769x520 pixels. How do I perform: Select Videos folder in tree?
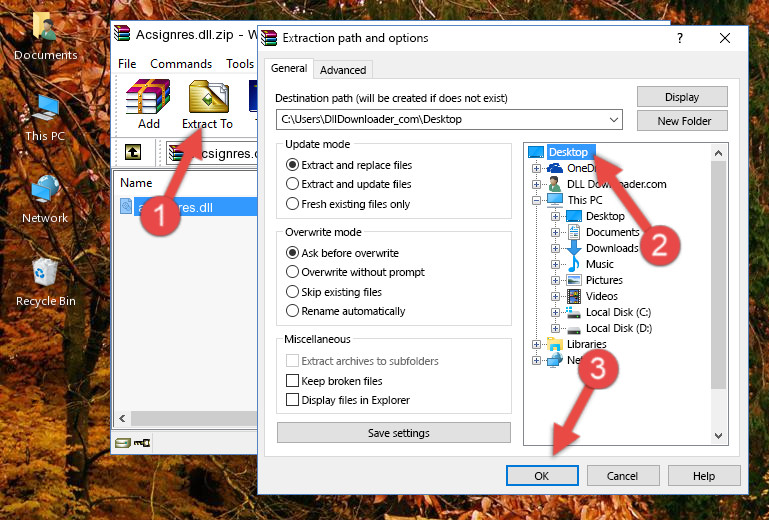pyautogui.click(x=602, y=296)
